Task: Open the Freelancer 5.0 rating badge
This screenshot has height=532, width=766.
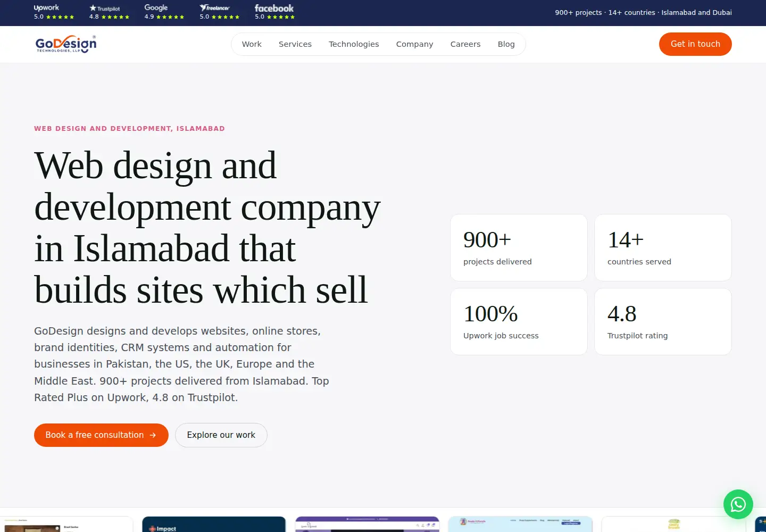Action: (219, 12)
